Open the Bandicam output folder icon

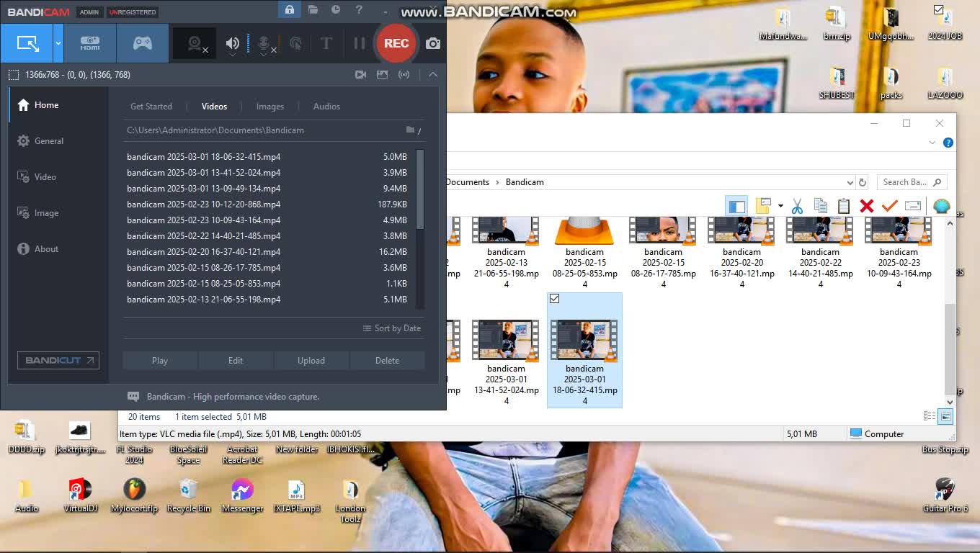[x=313, y=10]
